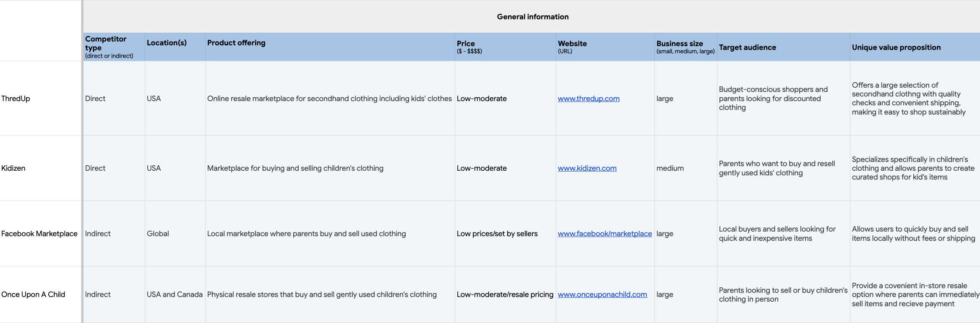This screenshot has height=323, width=980.
Task: Select the Budget-conscious shoppers audience cell
Action: pos(784,99)
